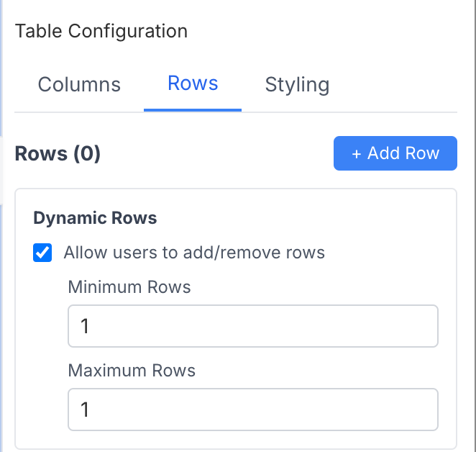This screenshot has width=476, height=452.
Task: Click the right end of Minimum Rows field
Action: (424, 326)
